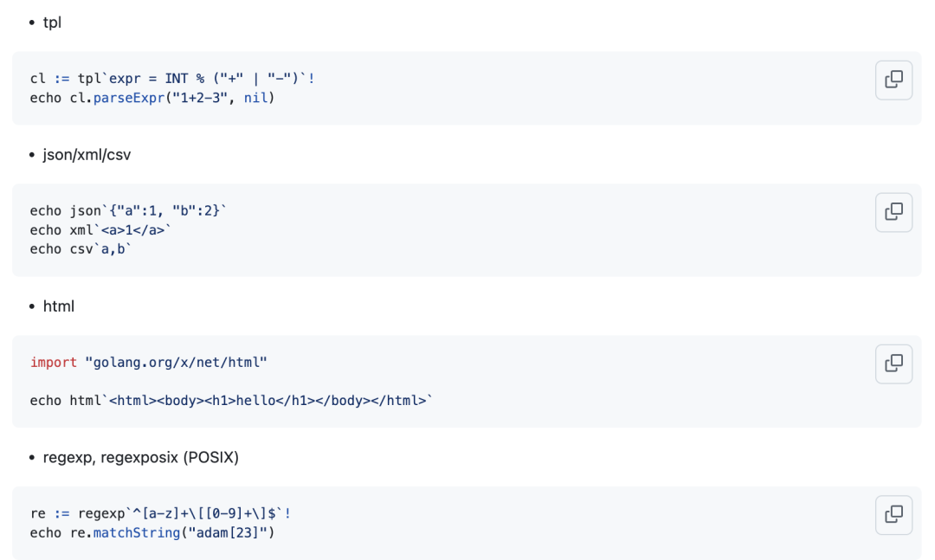
Task: Click the echo html hello line
Action: pyautogui.click(x=230, y=401)
